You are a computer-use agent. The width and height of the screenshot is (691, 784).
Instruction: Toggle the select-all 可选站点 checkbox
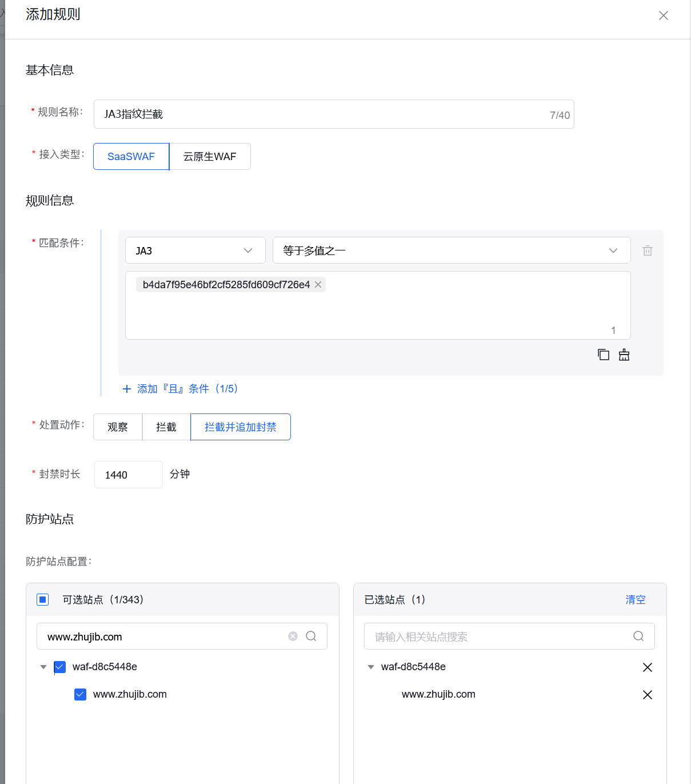pyautogui.click(x=43, y=599)
